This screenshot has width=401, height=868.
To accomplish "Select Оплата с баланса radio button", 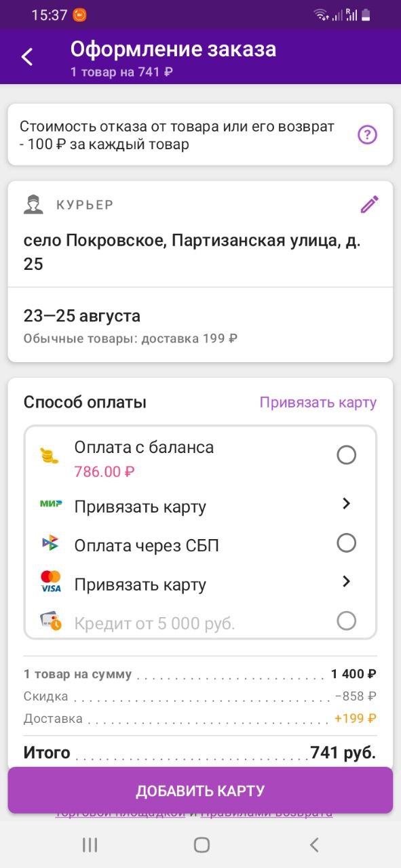I will point(346,455).
